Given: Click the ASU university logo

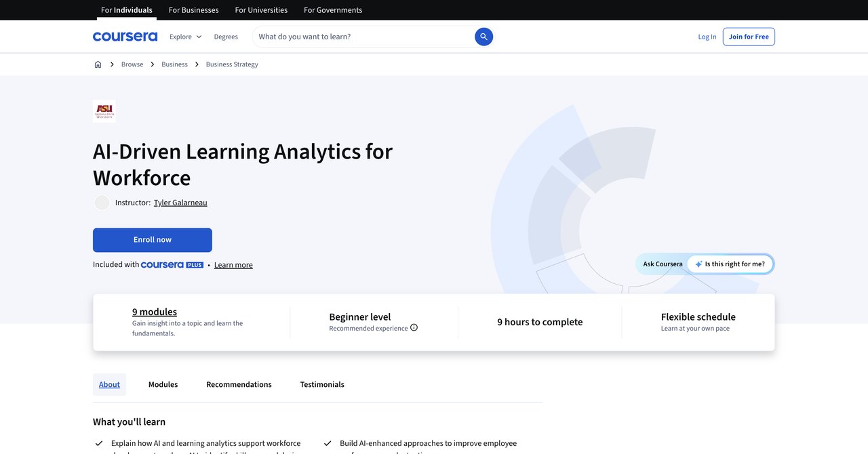Looking at the screenshot, I should 104,111.
